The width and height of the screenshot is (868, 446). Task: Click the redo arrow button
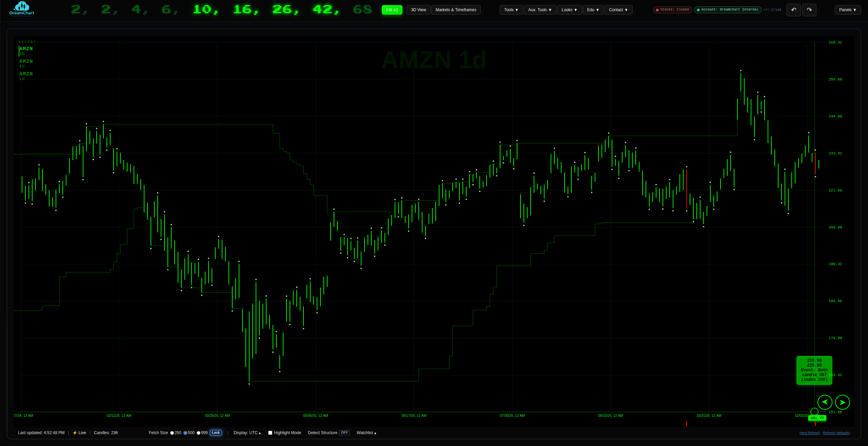[809, 10]
